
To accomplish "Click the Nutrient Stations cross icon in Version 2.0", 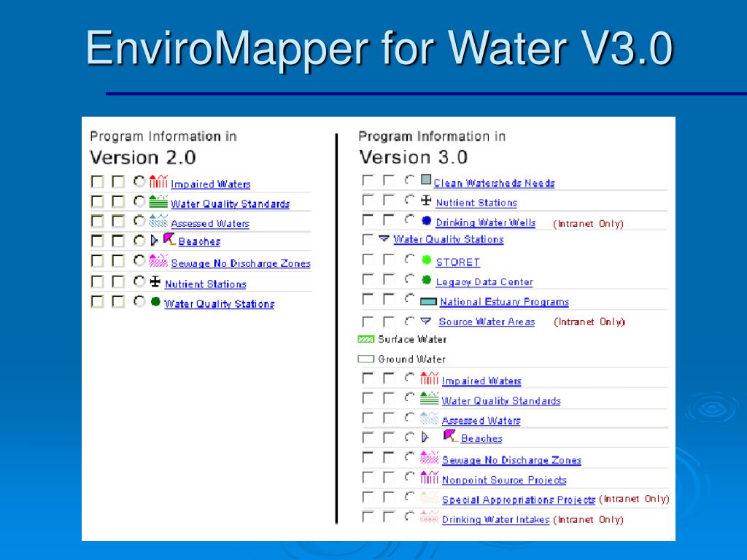I will coord(155,281).
